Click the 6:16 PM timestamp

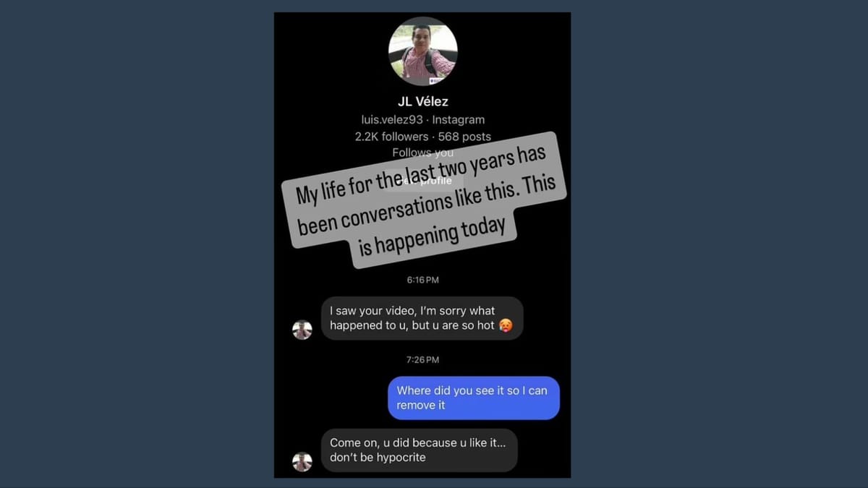click(x=422, y=280)
